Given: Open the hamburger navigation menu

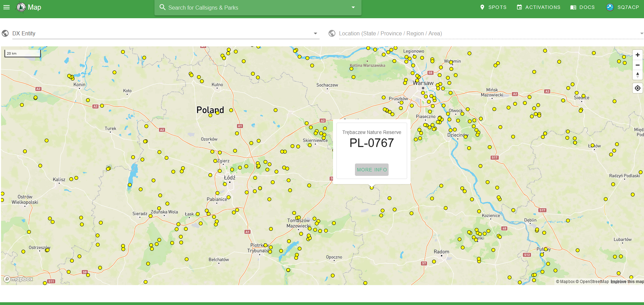Looking at the screenshot, I should tap(7, 7).
